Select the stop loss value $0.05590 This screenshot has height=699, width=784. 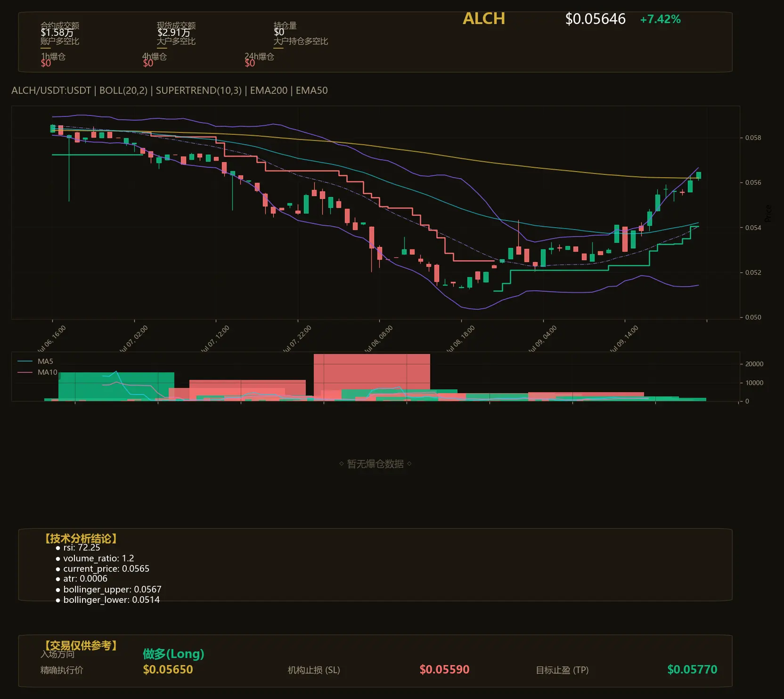pyautogui.click(x=444, y=669)
